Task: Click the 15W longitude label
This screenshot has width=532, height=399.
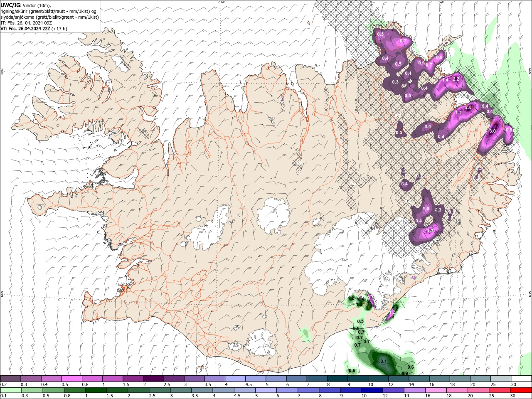Action: coord(440,2)
